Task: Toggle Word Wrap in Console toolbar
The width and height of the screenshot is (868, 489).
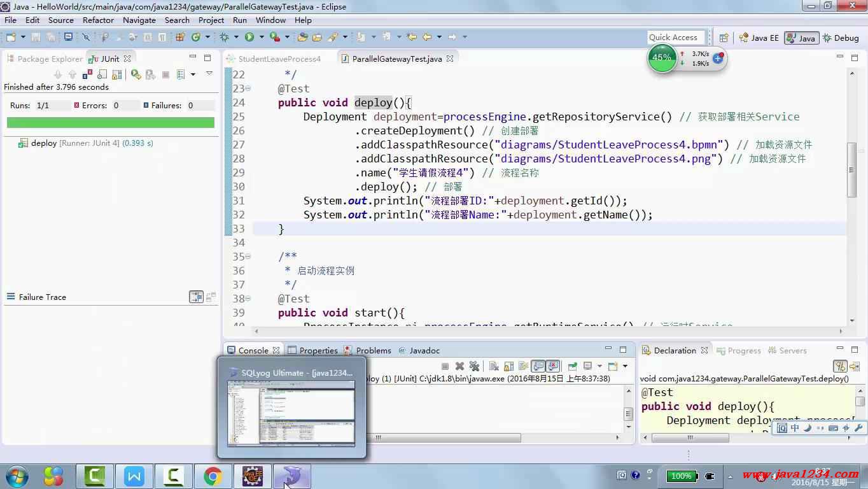Action: (523, 366)
